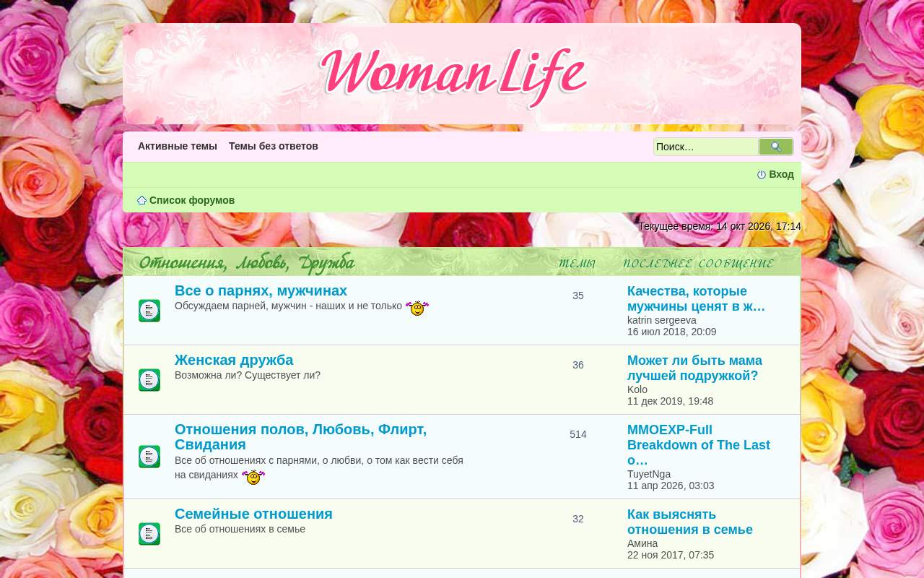Viewport: 924px width, 578px height.
Task: Open Отношения полов, Любовь, Флирт, Свидания forum
Action: tap(300, 437)
